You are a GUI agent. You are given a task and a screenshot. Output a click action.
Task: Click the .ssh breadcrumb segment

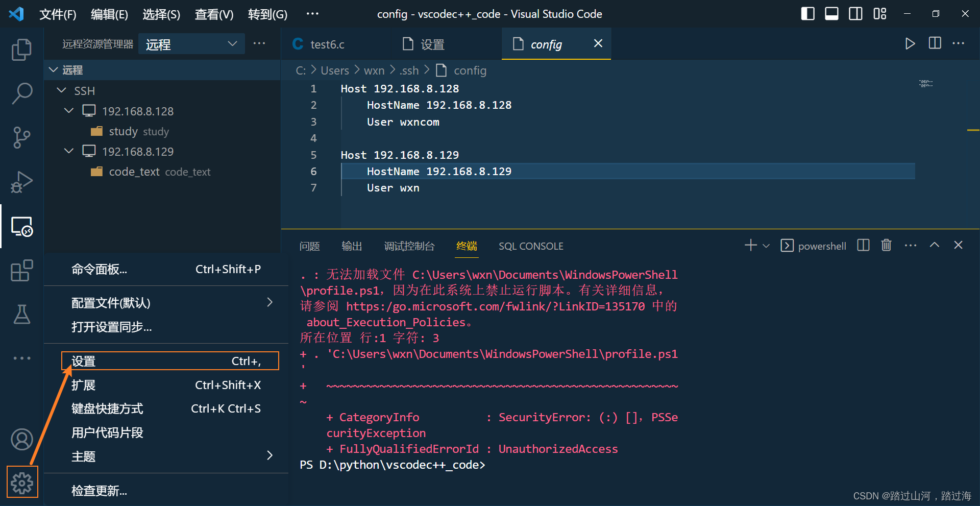coord(409,70)
